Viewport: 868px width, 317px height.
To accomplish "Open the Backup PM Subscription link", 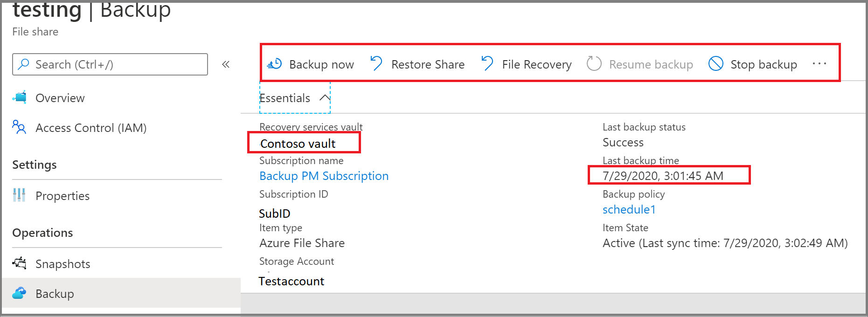I will coord(324,176).
